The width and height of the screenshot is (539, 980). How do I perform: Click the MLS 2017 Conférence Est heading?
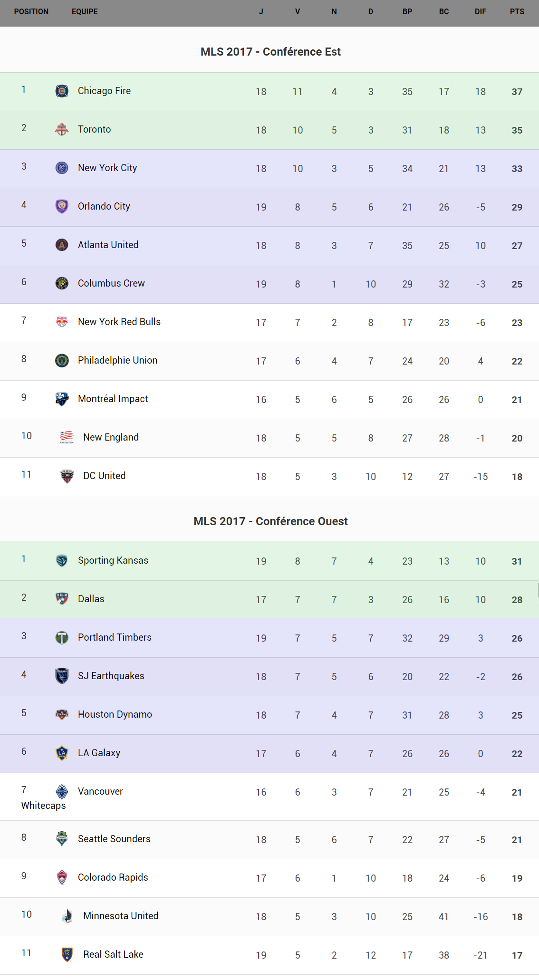pos(270,52)
